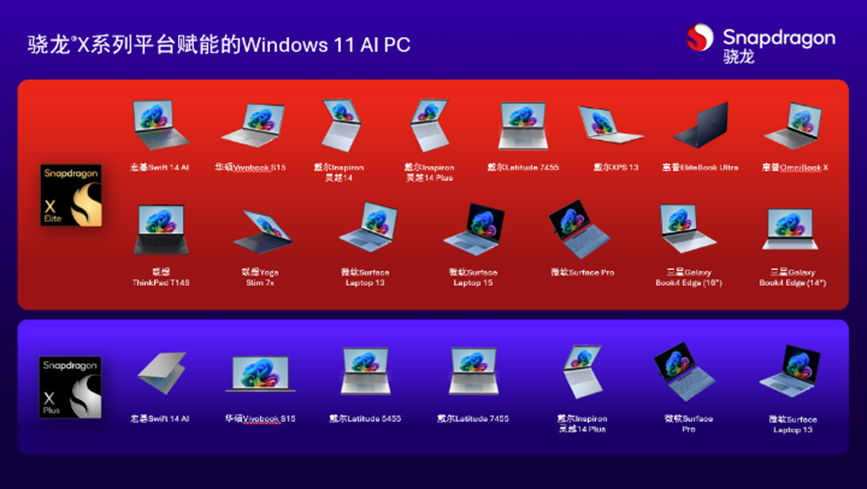Click the 华硕Vivobook S15 label in X Plus section
Screen dimensions: 867x489
(x=260, y=419)
